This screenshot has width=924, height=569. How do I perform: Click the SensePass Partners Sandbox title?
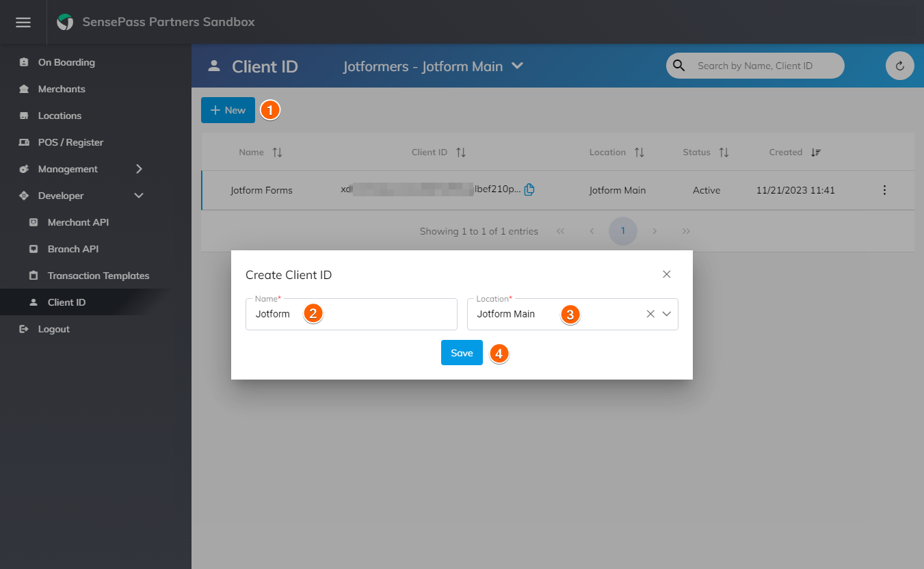click(x=168, y=22)
